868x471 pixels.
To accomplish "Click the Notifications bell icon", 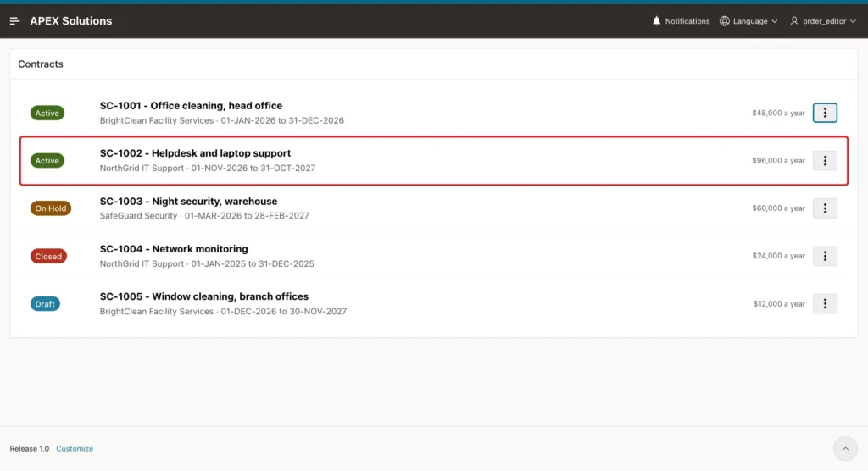I will point(657,21).
